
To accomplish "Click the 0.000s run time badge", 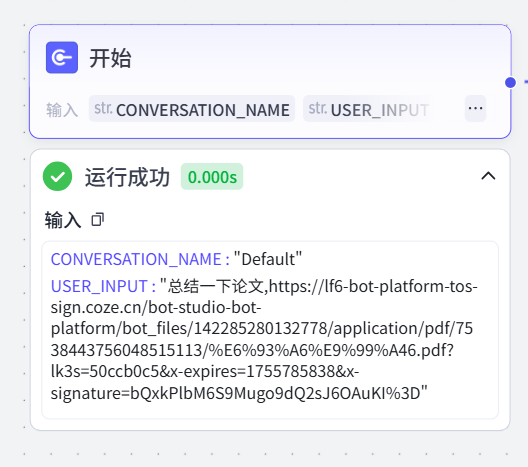I will (212, 177).
